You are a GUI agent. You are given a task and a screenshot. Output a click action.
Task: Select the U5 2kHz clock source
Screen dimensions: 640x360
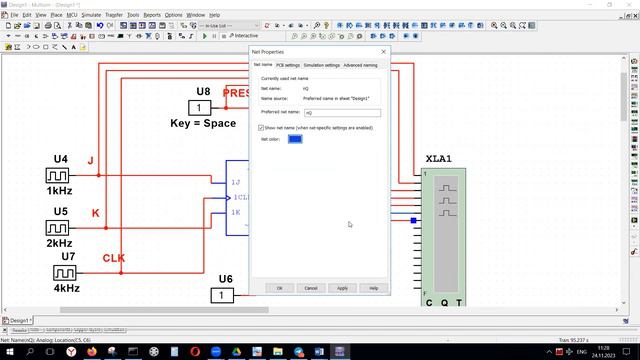(57, 228)
